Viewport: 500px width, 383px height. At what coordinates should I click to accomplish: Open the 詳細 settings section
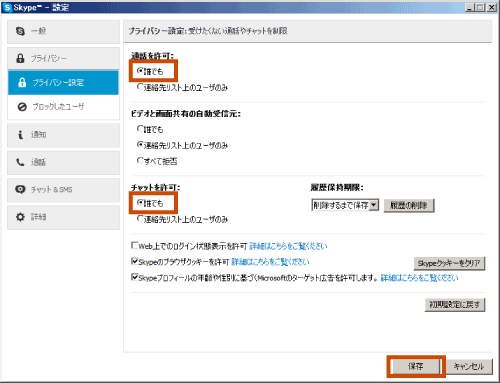tap(63, 217)
